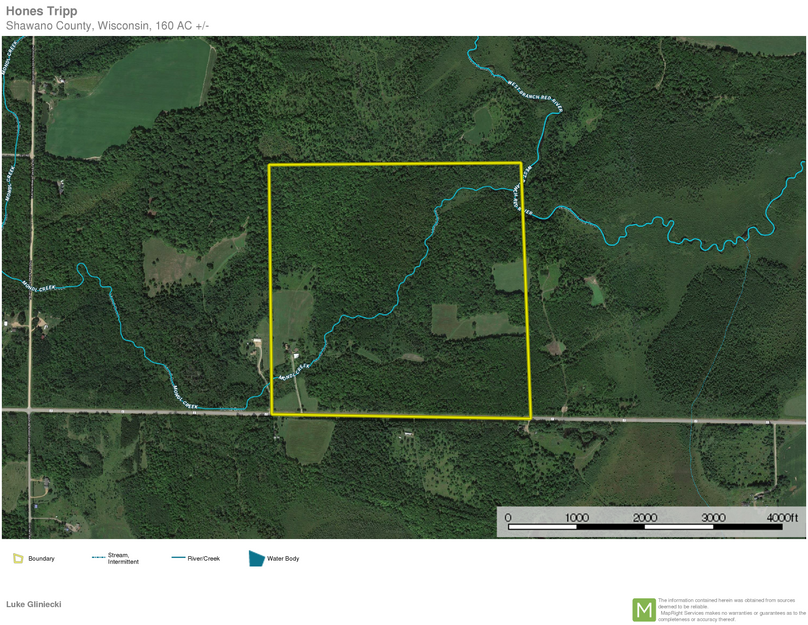
Task: Click the green MapRight M logo
Action: (644, 609)
